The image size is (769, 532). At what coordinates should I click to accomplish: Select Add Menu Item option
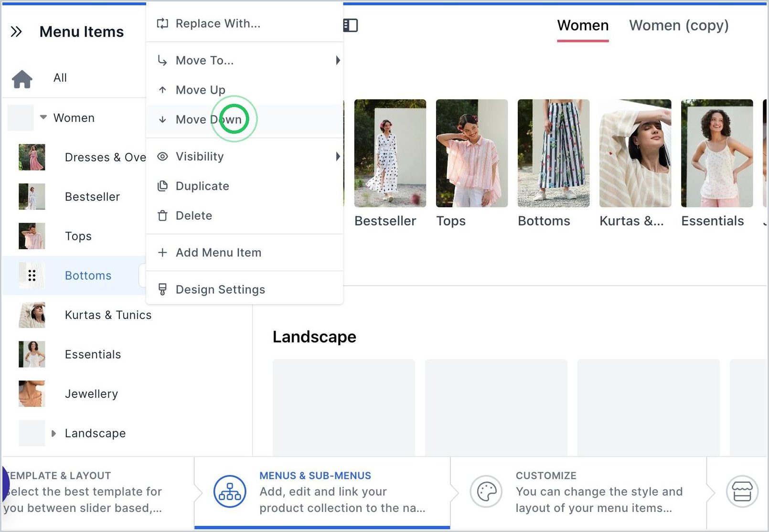[245, 252]
